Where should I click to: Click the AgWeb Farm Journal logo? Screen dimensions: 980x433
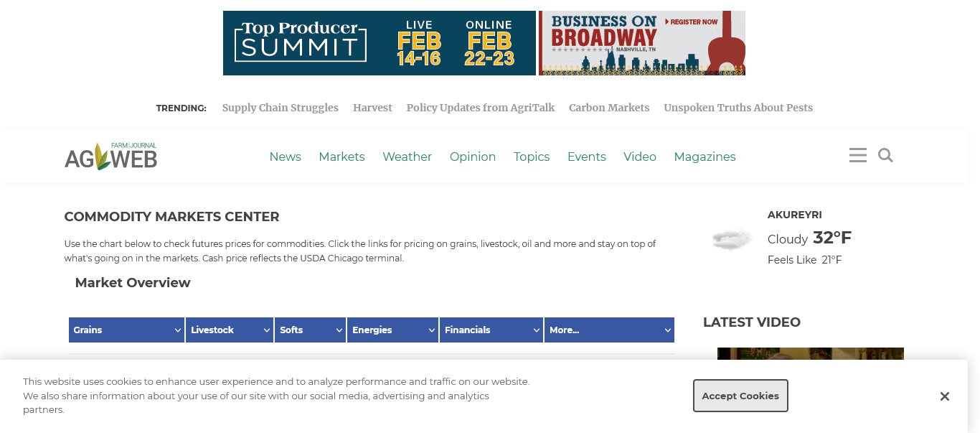110,156
